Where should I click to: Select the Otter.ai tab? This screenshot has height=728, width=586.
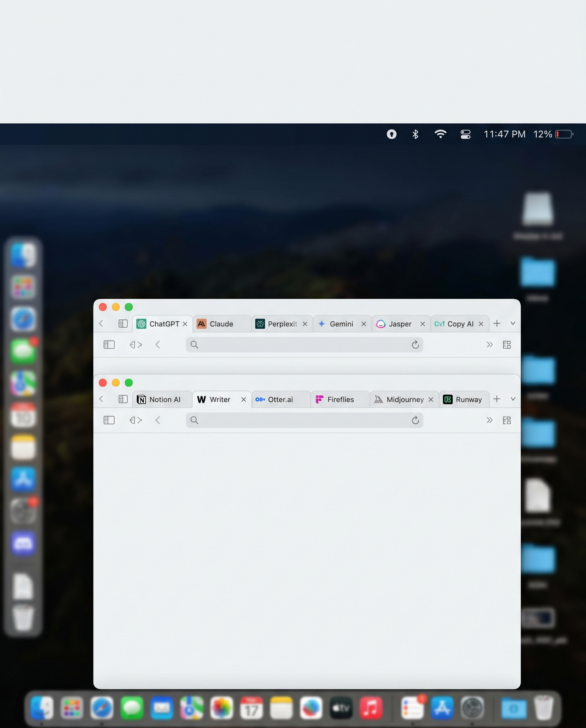point(281,399)
